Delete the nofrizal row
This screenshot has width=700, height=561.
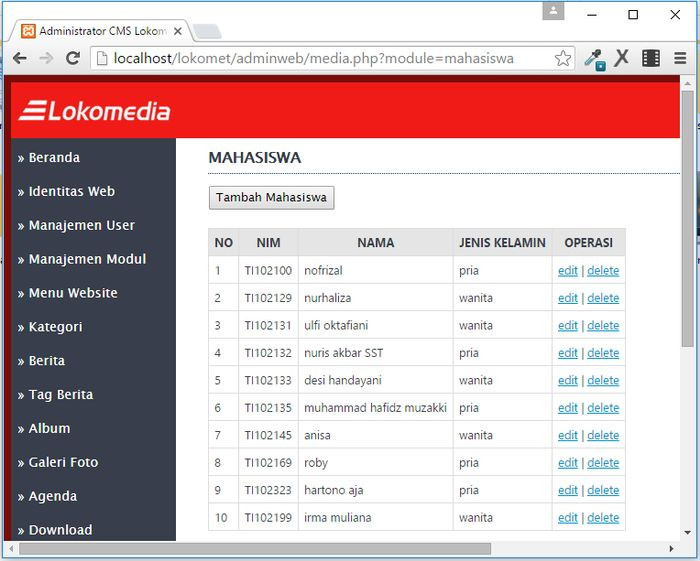tap(603, 271)
